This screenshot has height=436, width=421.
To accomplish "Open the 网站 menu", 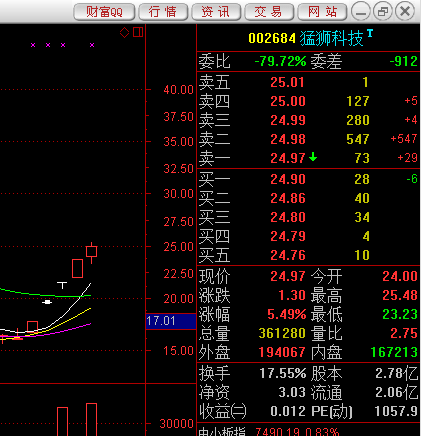I will 322,12.
